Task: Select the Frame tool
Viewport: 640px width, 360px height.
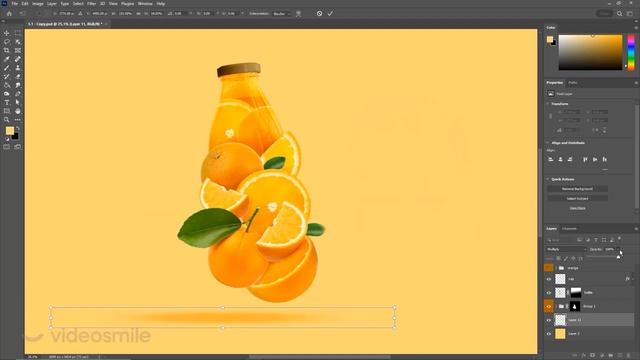Action: 18,50
